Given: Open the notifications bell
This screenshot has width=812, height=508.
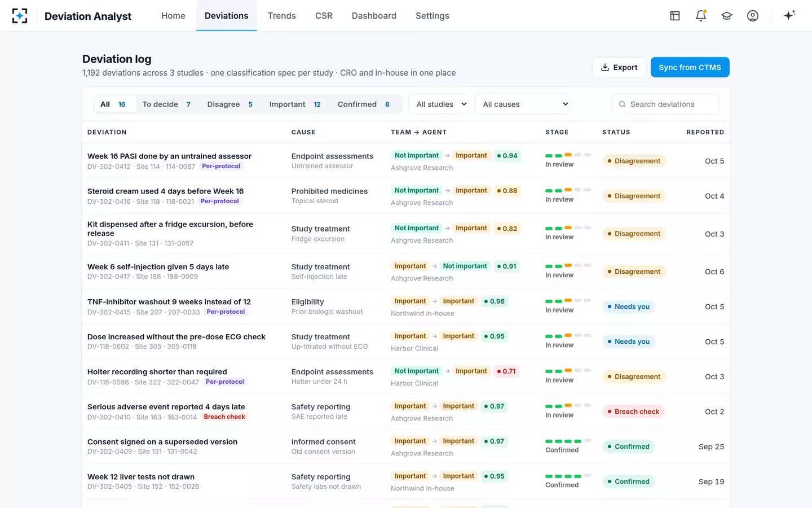Looking at the screenshot, I should point(701,16).
